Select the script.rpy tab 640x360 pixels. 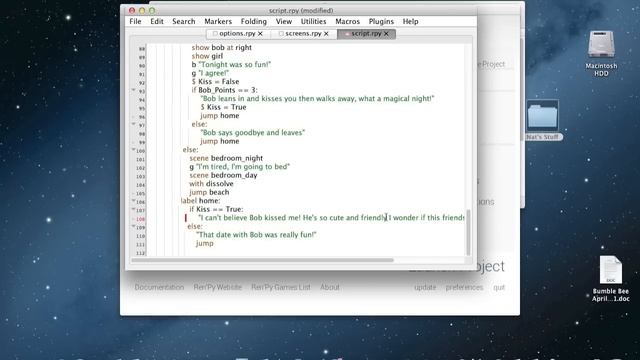pyautogui.click(x=366, y=33)
